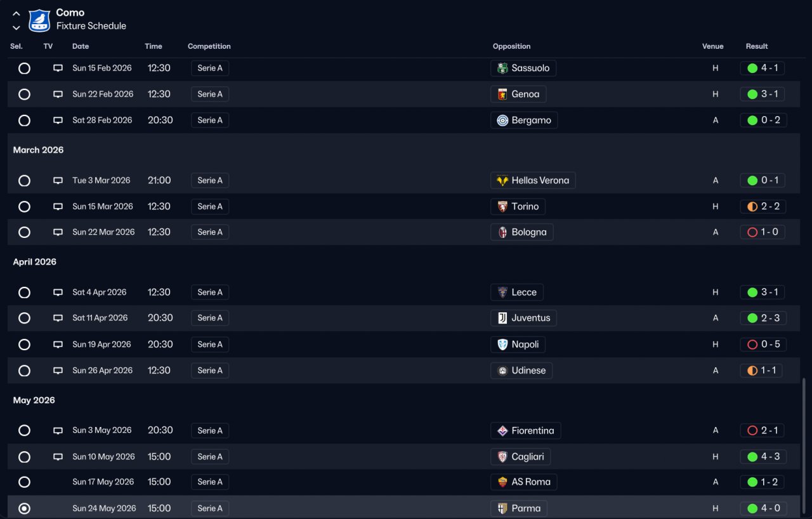Screen dimensions: 812x519
Task: Click the Sassuolo club crest icon
Action: click(502, 69)
